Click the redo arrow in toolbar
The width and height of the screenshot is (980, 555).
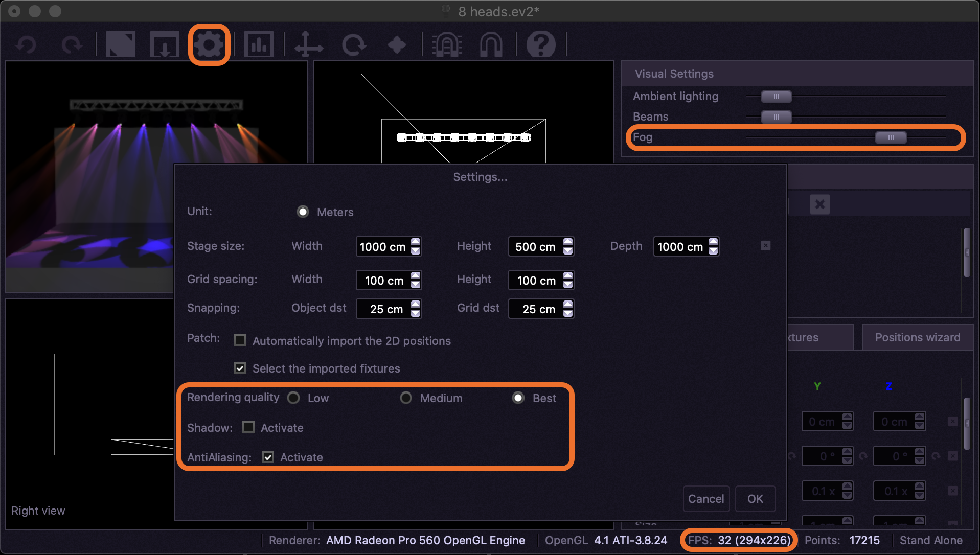point(72,45)
